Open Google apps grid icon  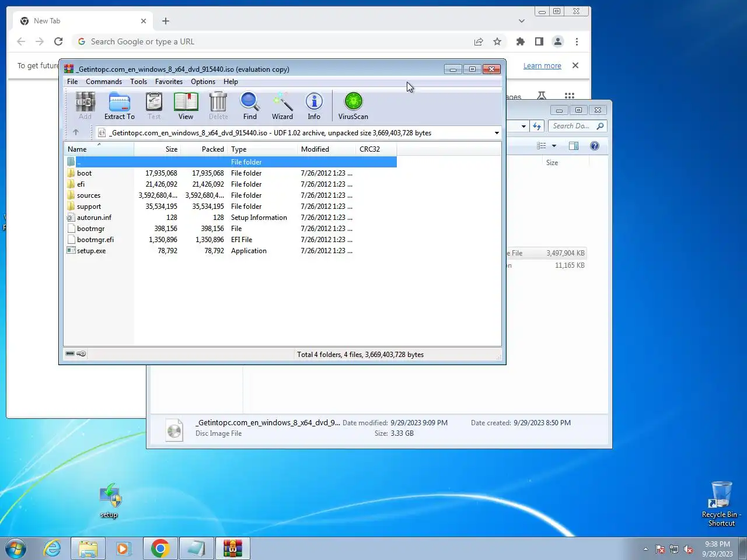(570, 96)
